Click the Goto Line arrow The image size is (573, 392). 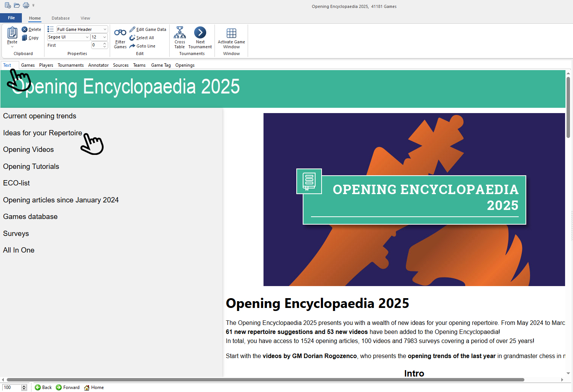point(132,46)
